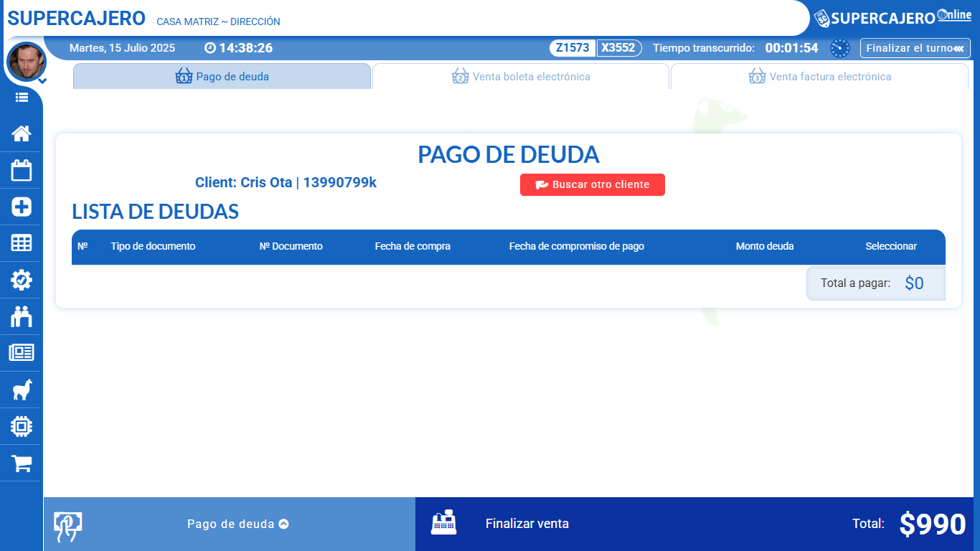Open the gear checkmark settings icon
Viewport: 980px width, 551px height.
[x=22, y=280]
